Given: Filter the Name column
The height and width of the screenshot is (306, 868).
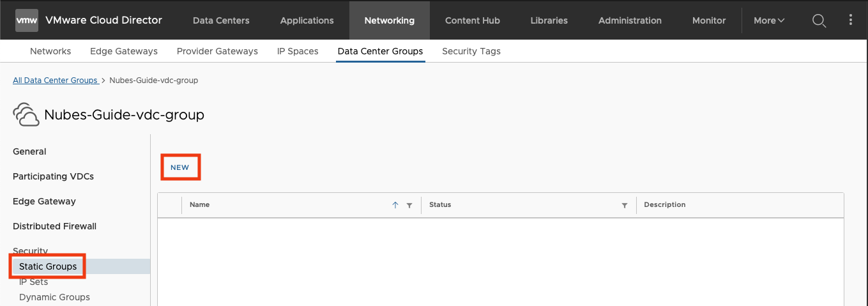Looking at the screenshot, I should [409, 205].
